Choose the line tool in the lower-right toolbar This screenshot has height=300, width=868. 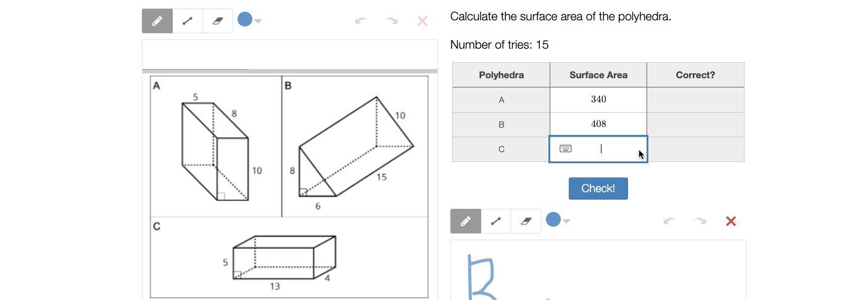pos(496,221)
